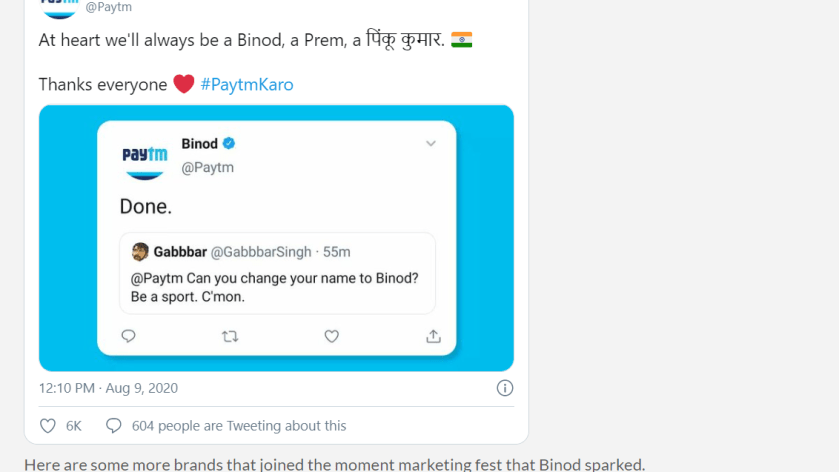Click the share icon inside the embedded tweet image
Screen dimensions: 839x472
click(x=433, y=336)
